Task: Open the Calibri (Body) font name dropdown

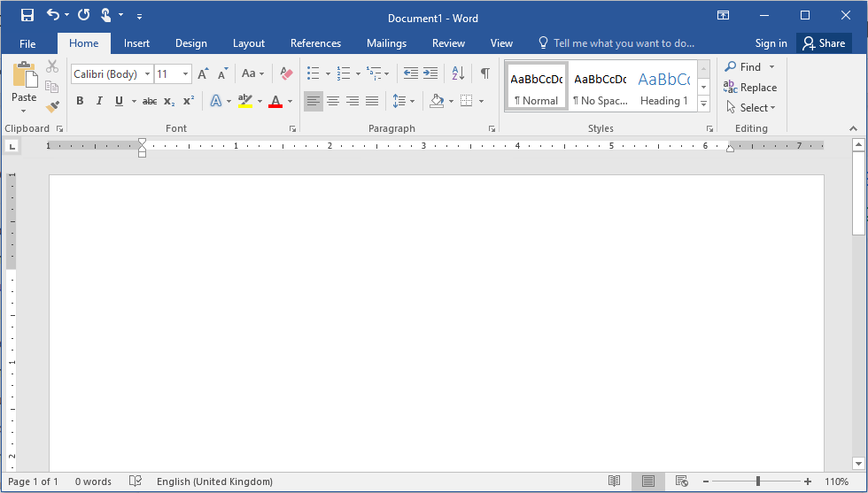Action: pos(147,74)
